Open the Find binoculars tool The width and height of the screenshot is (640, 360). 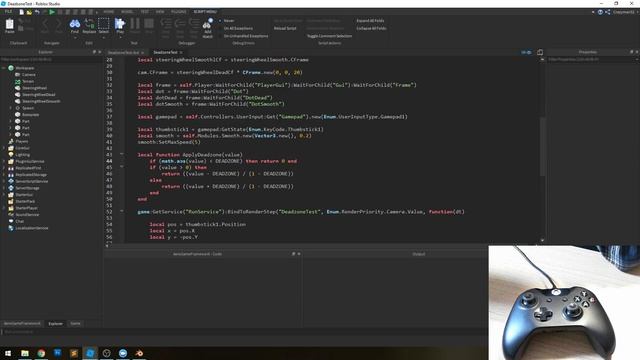click(75, 24)
